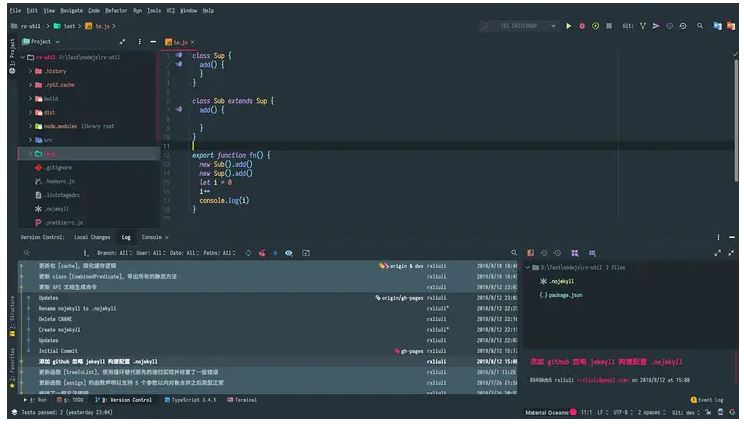Open the VCS menu
Image resolution: width=744 pixels, height=424 pixels.
pyautogui.click(x=171, y=10)
